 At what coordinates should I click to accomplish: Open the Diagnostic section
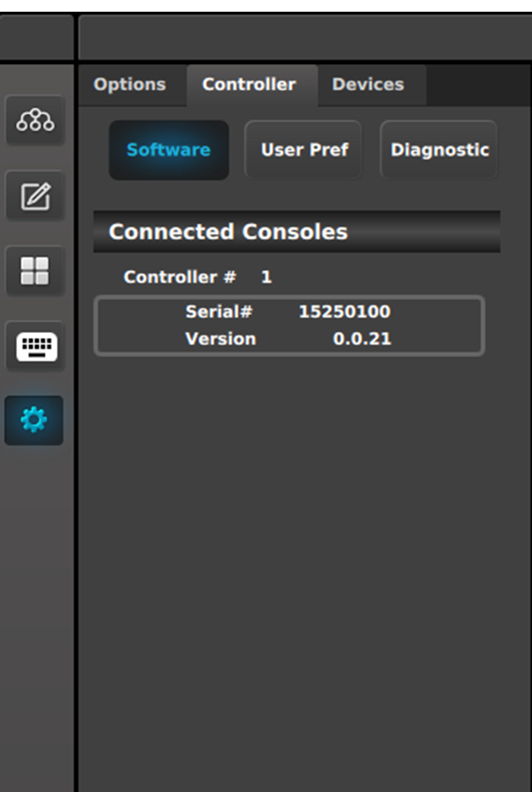tap(439, 150)
